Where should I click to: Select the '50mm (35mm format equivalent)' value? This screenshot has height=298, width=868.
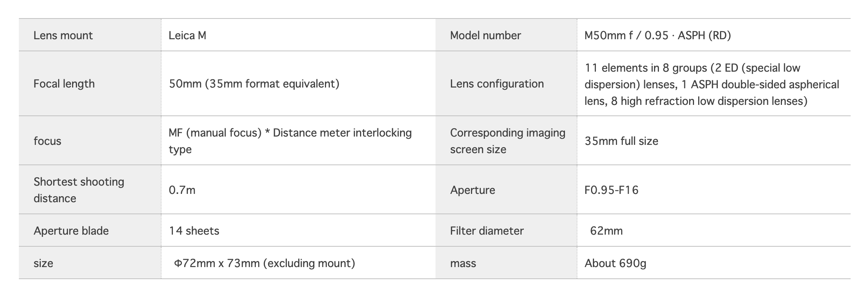[254, 84]
